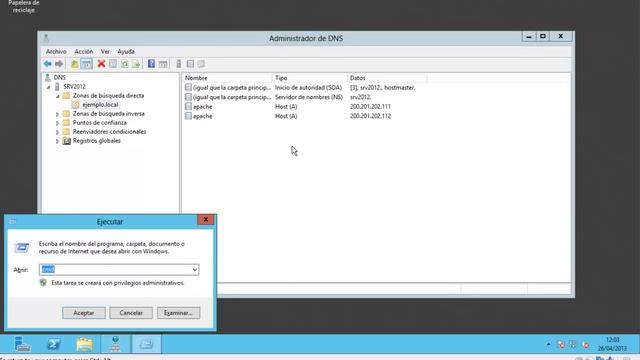Go forward with the right arrow icon
The height and width of the screenshot is (360, 640).
point(59,64)
